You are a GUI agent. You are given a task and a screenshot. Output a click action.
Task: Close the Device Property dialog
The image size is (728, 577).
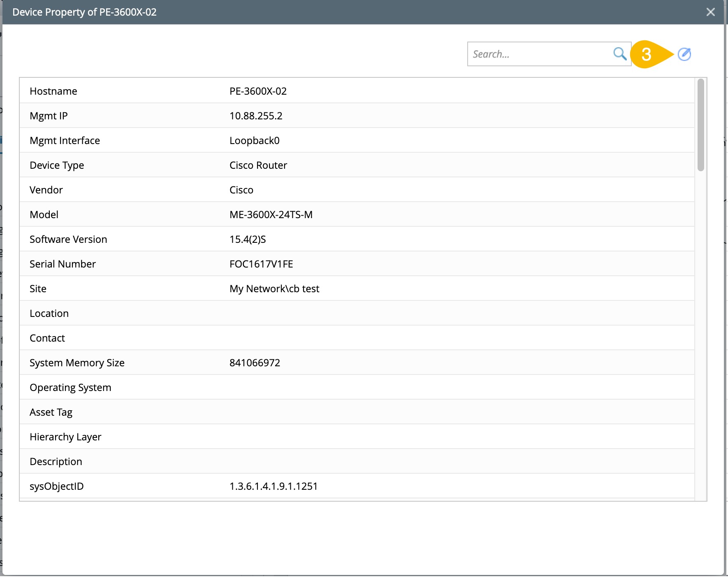710,12
